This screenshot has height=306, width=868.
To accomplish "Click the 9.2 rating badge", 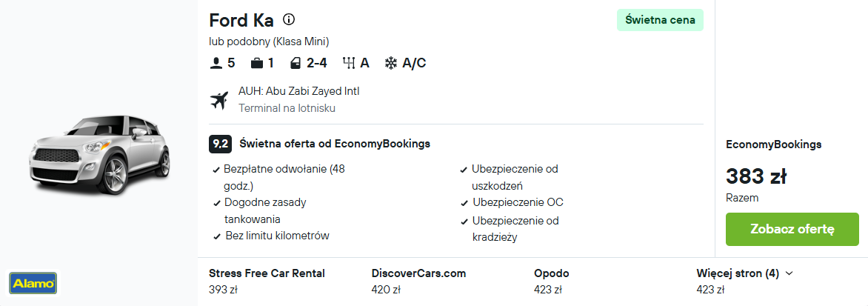I will pos(220,144).
